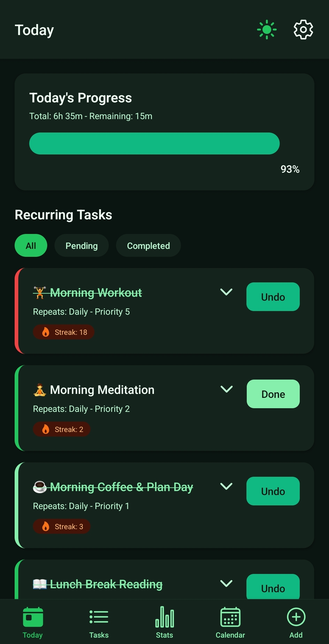
Task: Expand the Lunch Break Reading details
Action: [x=226, y=583]
